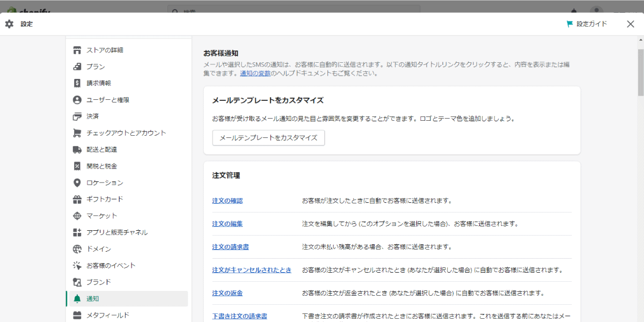
Task: Click the page vertical scrollbar thumb
Action: click(640, 72)
